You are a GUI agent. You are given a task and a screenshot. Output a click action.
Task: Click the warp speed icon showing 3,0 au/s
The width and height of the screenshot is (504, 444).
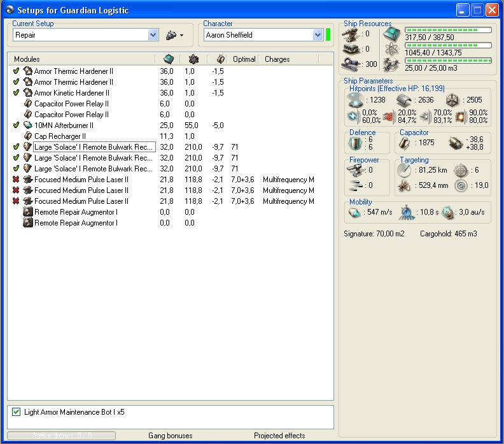tap(448, 213)
